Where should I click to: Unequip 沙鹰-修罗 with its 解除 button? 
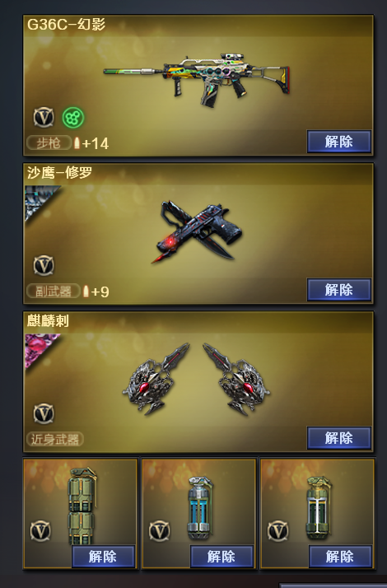coord(339,290)
